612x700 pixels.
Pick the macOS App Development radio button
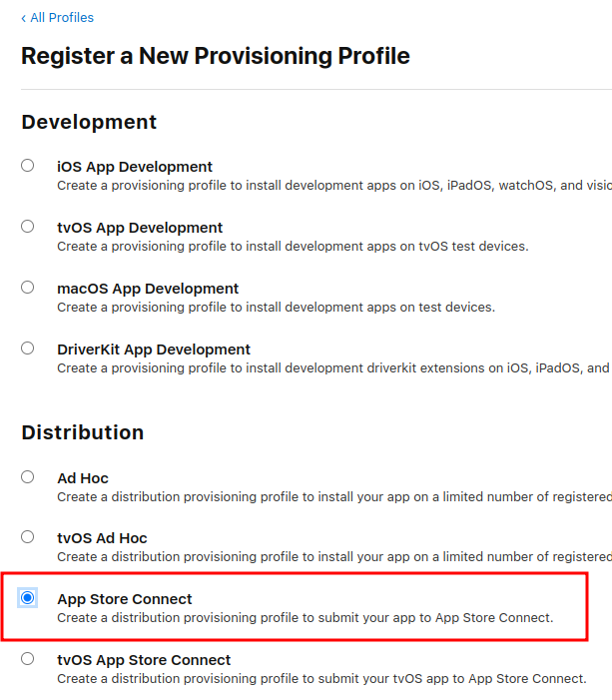(28, 288)
